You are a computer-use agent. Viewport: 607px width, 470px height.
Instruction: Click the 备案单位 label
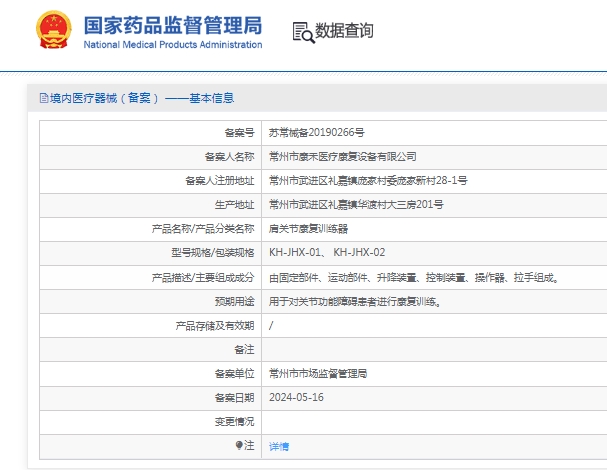tap(235, 374)
